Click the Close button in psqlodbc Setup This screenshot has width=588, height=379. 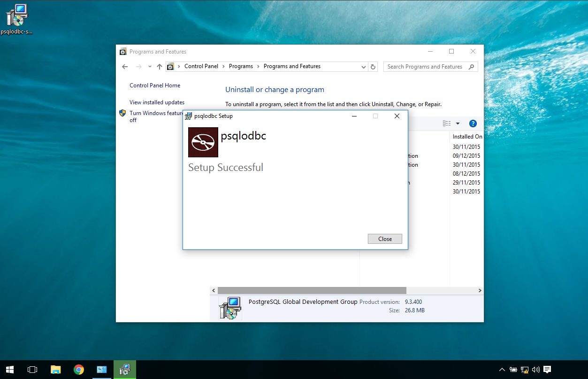(x=384, y=239)
